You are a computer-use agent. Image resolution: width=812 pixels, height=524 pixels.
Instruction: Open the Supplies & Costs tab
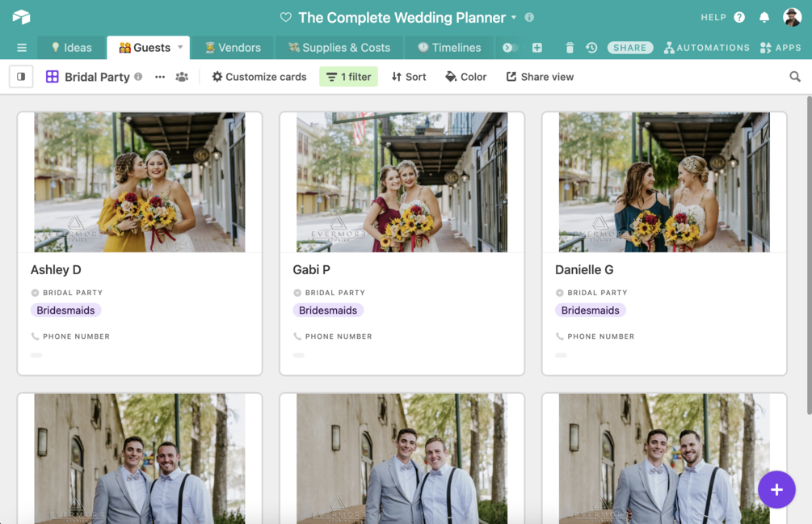pyautogui.click(x=339, y=48)
